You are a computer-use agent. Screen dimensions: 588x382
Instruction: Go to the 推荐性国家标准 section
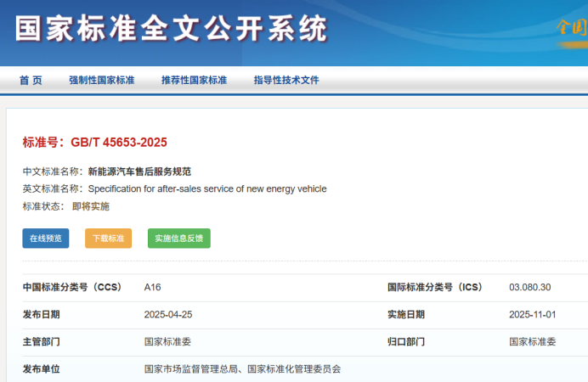(x=194, y=81)
